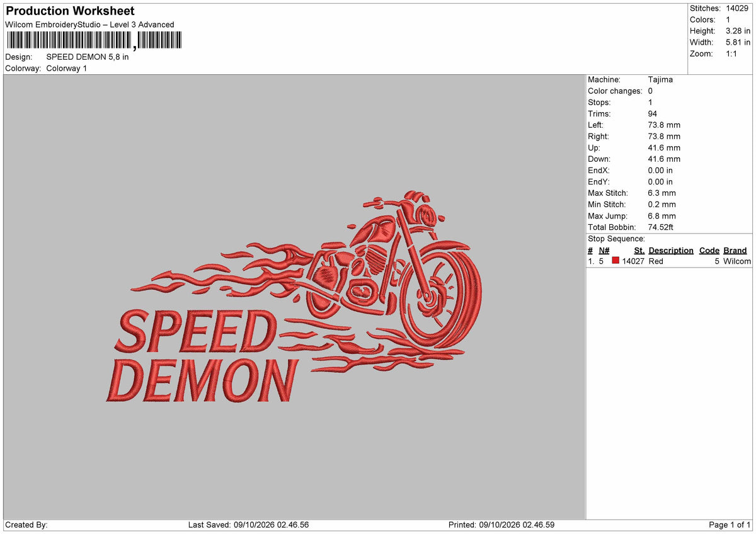Image resolution: width=756 pixels, height=534 pixels.
Task: Click the 'N#' column header
Action: click(604, 251)
